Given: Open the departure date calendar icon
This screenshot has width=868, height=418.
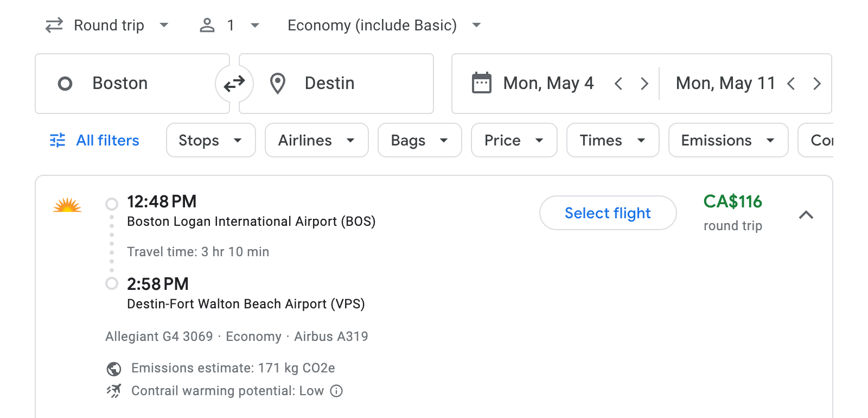Looking at the screenshot, I should pos(481,83).
